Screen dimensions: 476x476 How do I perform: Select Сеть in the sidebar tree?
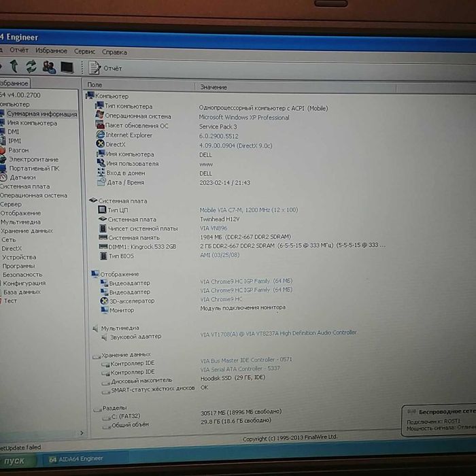(x=8, y=240)
